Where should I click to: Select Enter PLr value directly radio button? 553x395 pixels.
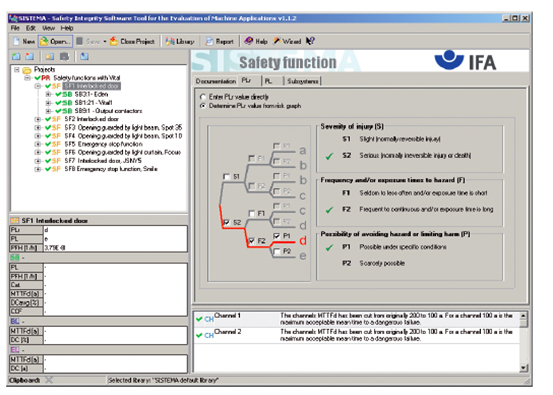[203, 97]
